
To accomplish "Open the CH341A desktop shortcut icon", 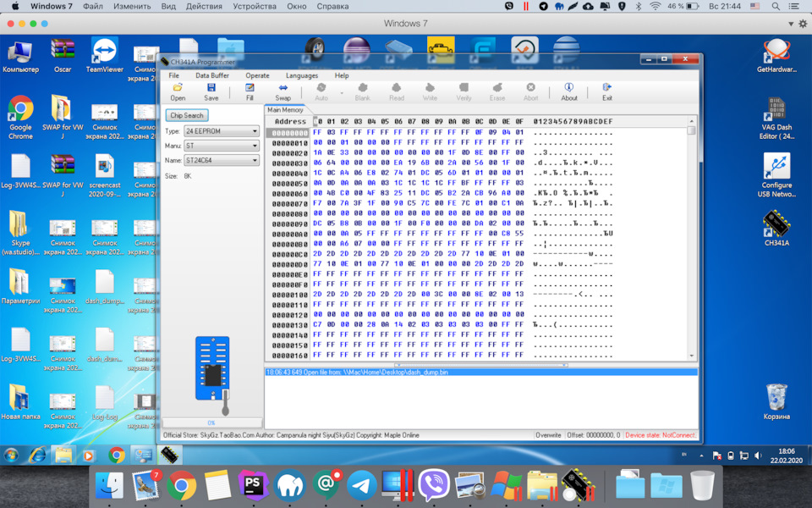I will 776,228.
